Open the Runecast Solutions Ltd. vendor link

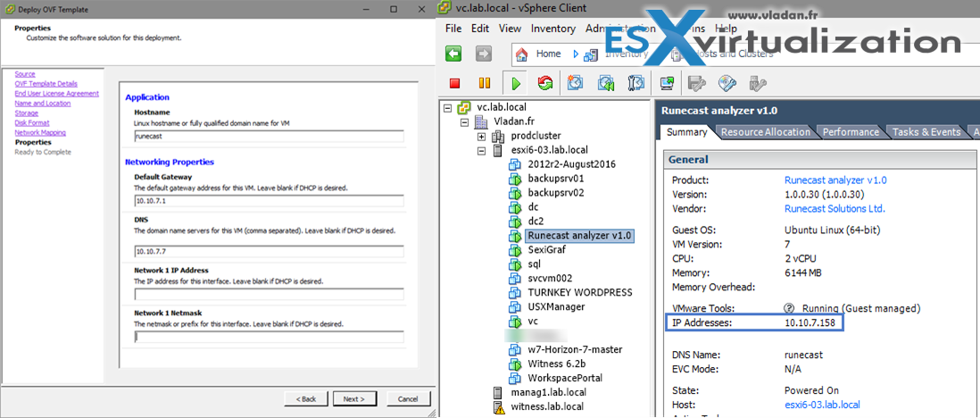click(835, 209)
